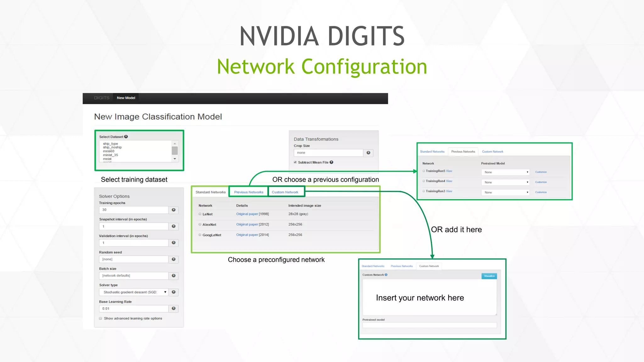Open LeNet Original paper link
644x362 pixels.
[247, 214]
